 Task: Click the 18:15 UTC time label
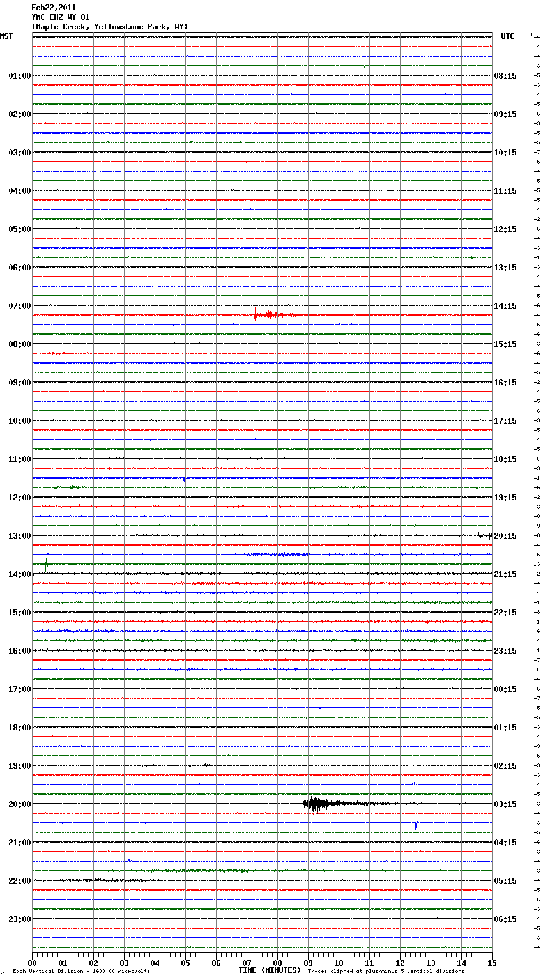[x=505, y=459]
